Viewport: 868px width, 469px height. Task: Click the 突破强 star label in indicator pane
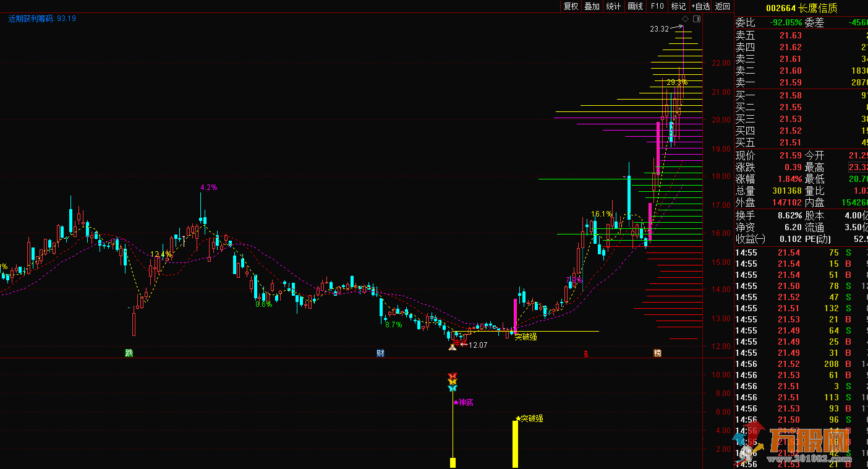[530, 419]
